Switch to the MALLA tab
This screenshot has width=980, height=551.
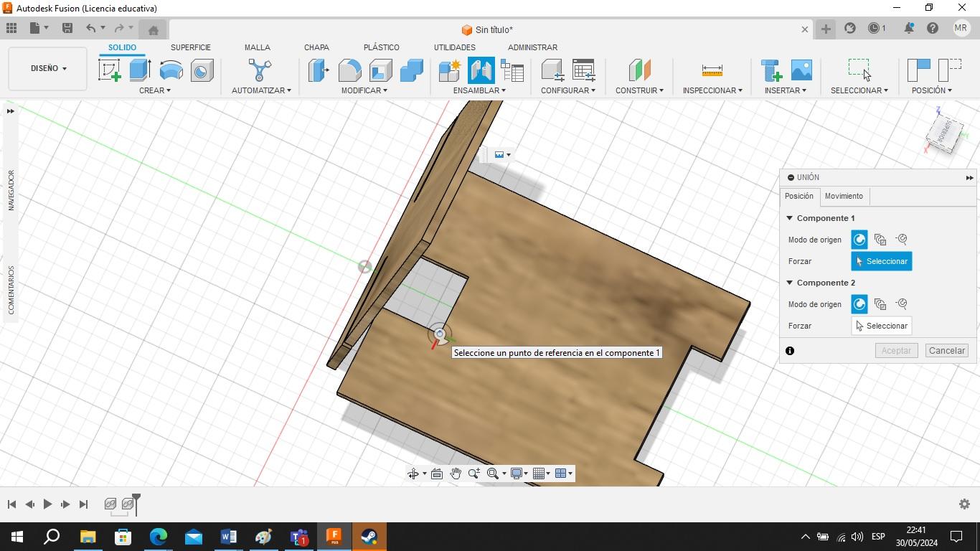point(257,47)
